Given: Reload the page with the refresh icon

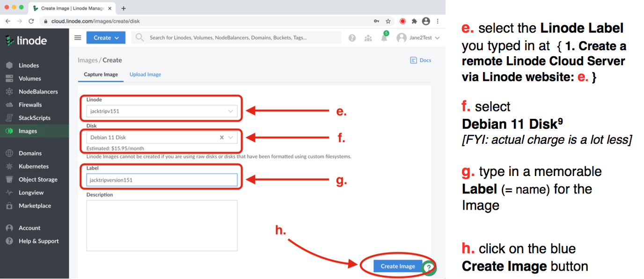Looking at the screenshot, I should [31, 21].
